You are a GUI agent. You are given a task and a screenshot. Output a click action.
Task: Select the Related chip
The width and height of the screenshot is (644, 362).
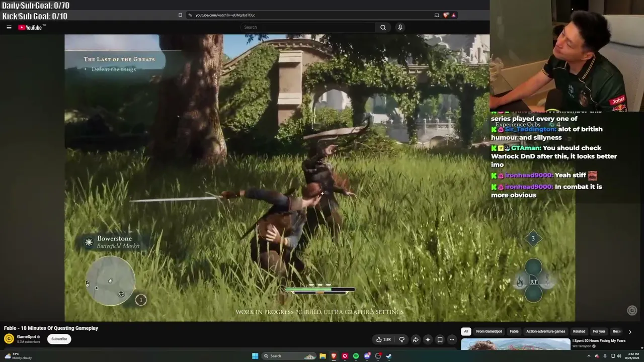pos(579,332)
